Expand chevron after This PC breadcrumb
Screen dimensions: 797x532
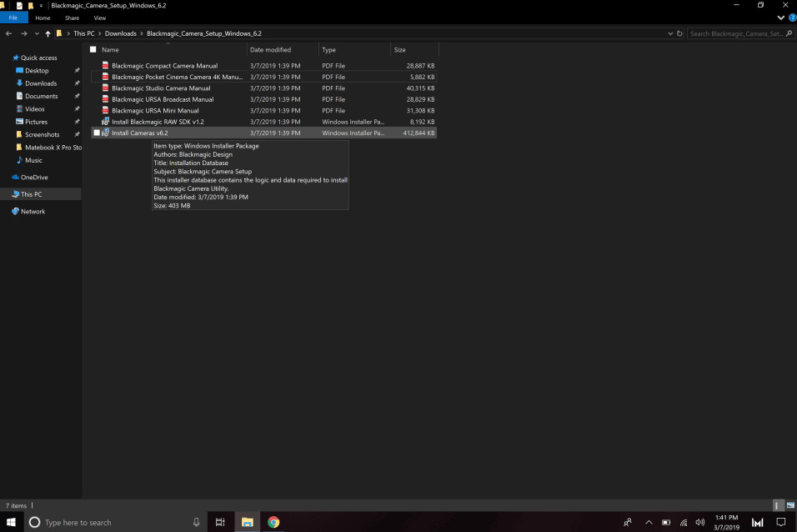click(x=100, y=33)
